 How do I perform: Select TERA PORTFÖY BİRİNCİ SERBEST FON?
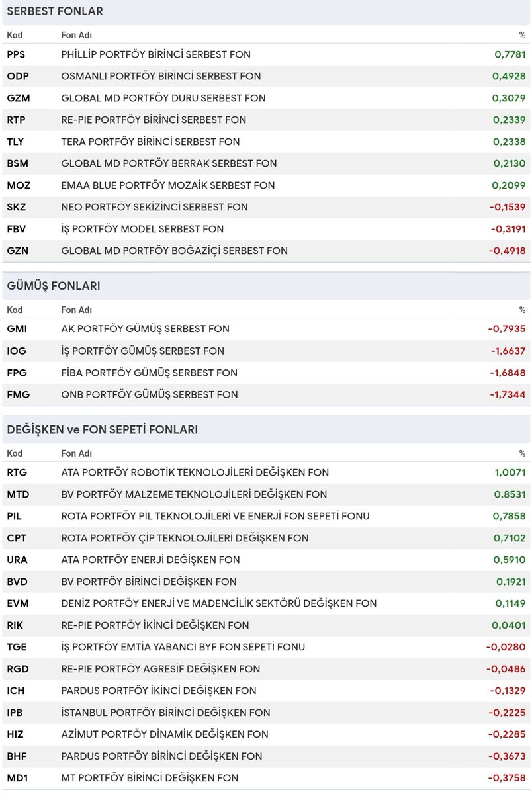coord(150,142)
